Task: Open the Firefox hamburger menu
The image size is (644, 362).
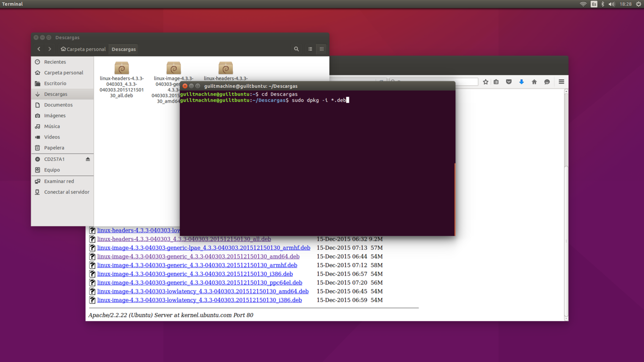Action: tap(561, 82)
